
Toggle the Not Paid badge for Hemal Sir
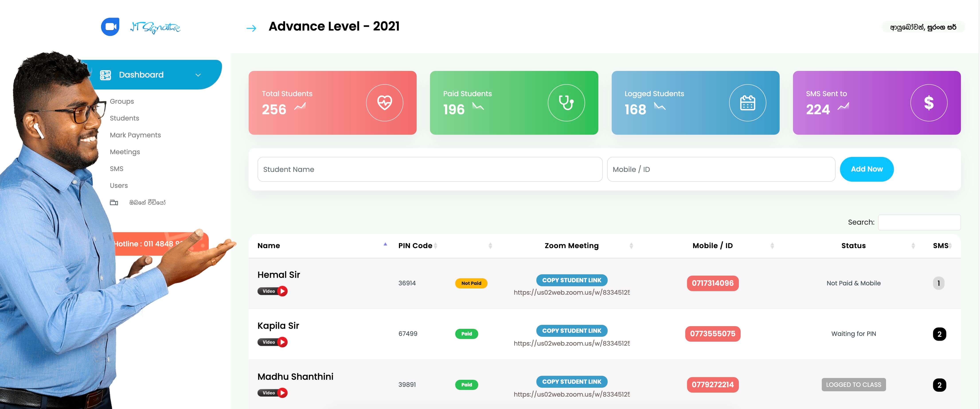(471, 283)
